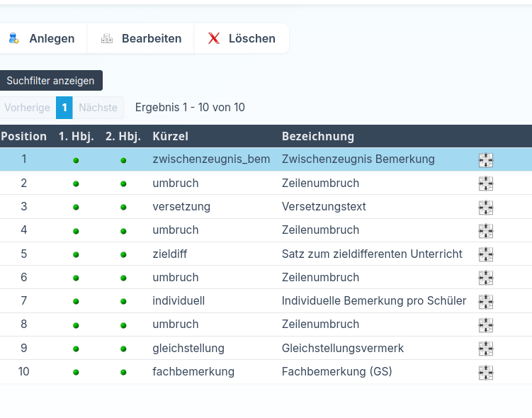
Task: Click the reorder icon for the zieldiff row
Action: (485, 254)
